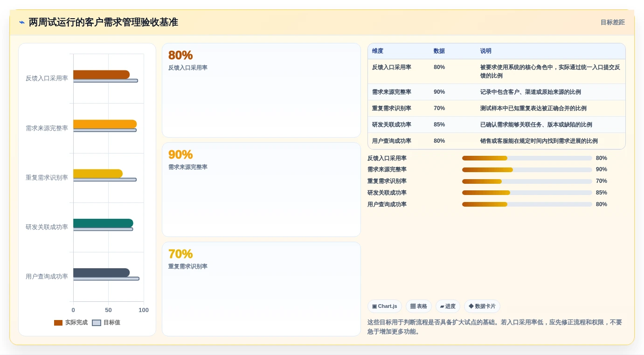644x355 pixels.
Task: Click the 70% 重复需求识别率 data card
Action: pyautogui.click(x=261, y=289)
